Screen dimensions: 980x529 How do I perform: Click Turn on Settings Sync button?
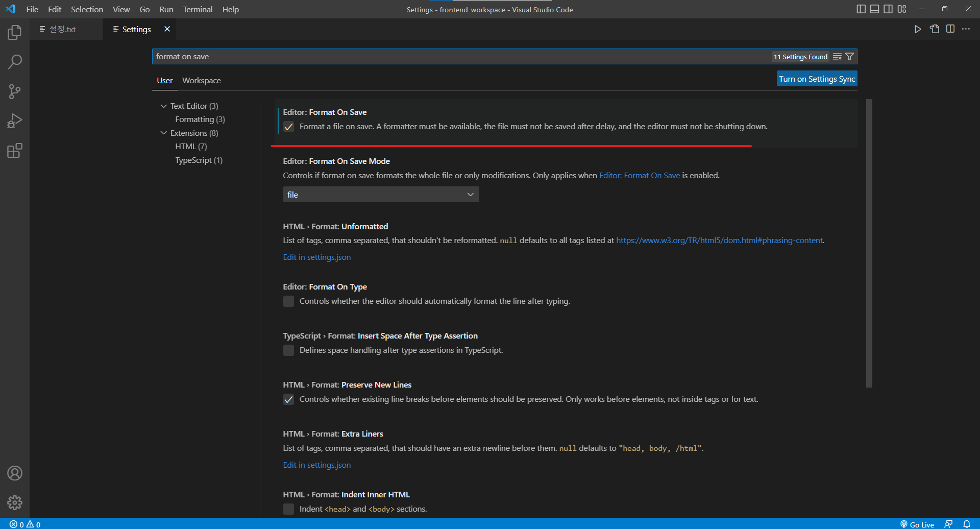coord(817,79)
